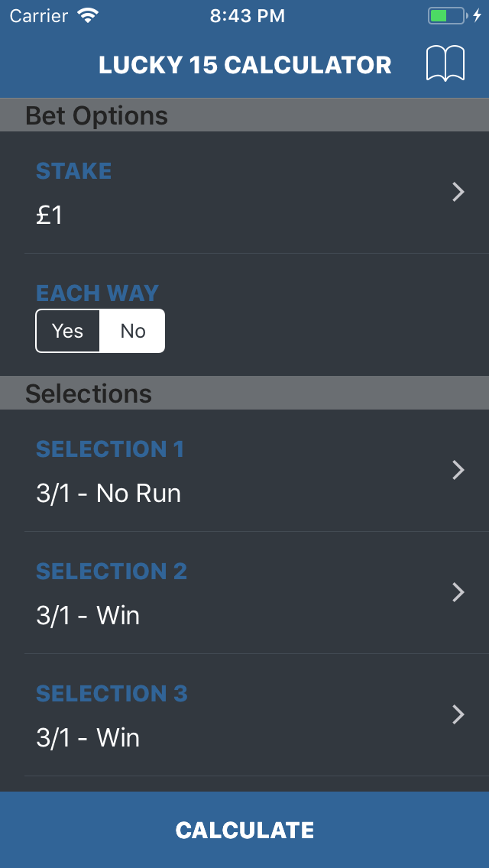Select Yes for Each Way
Image resolution: width=489 pixels, height=868 pixels.
pyautogui.click(x=67, y=331)
